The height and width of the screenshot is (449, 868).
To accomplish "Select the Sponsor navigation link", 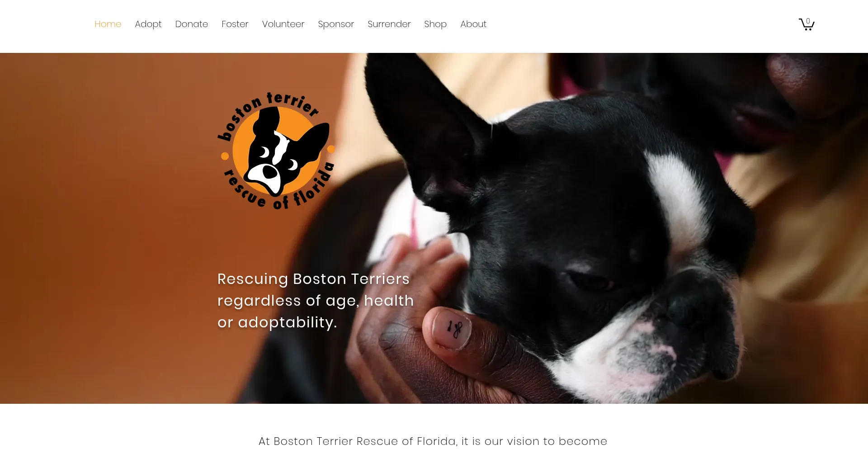I will point(336,24).
